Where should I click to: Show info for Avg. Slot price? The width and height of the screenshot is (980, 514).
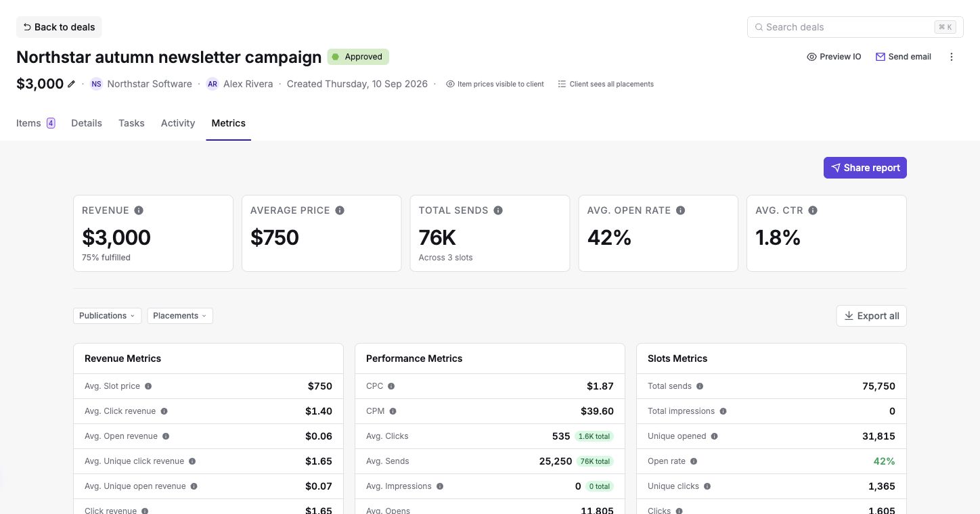pyautogui.click(x=148, y=386)
